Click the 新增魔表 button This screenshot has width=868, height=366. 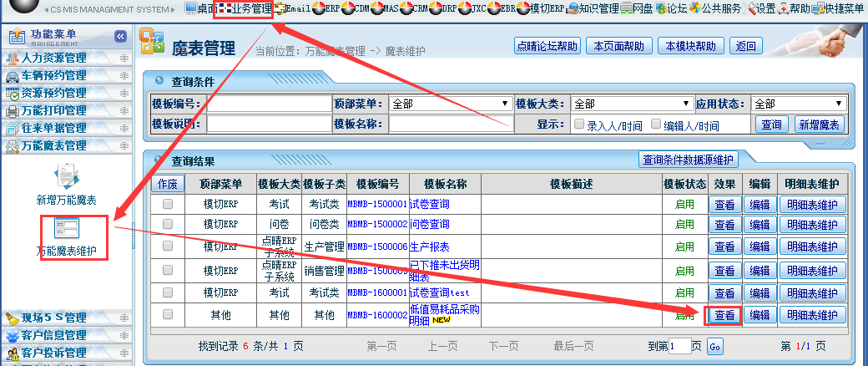pos(819,125)
